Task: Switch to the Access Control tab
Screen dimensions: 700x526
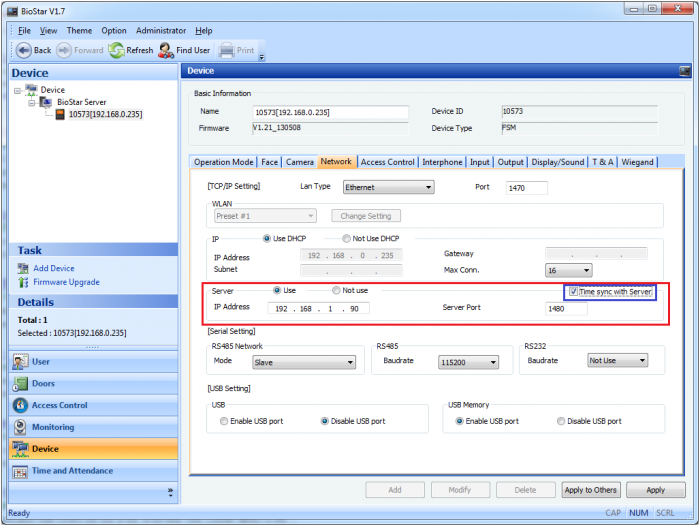Action: coord(387,162)
